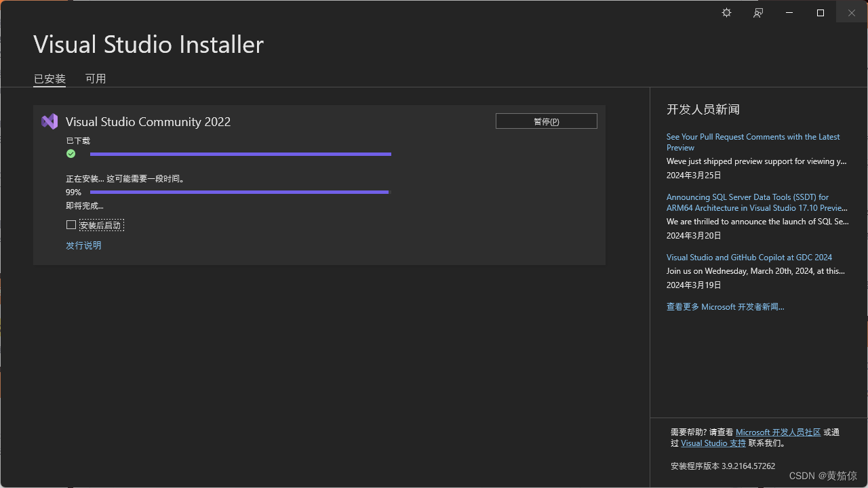This screenshot has width=868, height=488.
Task: Open 'Visual Studio and GitHub Copilot at GDC 2024' link
Action: (x=749, y=258)
